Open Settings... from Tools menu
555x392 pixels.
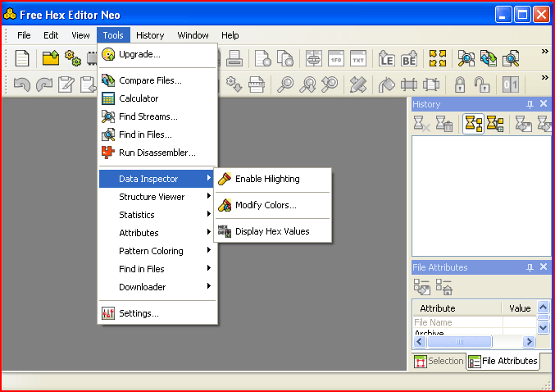tap(157, 313)
